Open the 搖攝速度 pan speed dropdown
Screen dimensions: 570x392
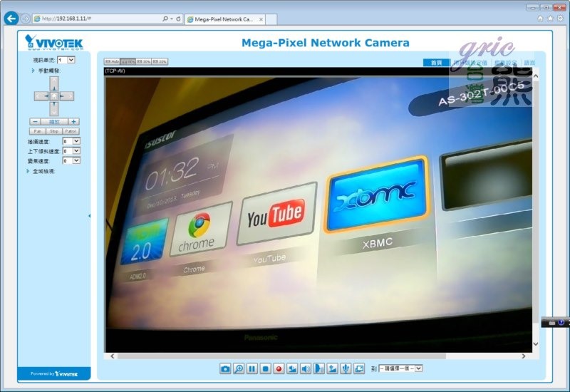pyautogui.click(x=71, y=141)
